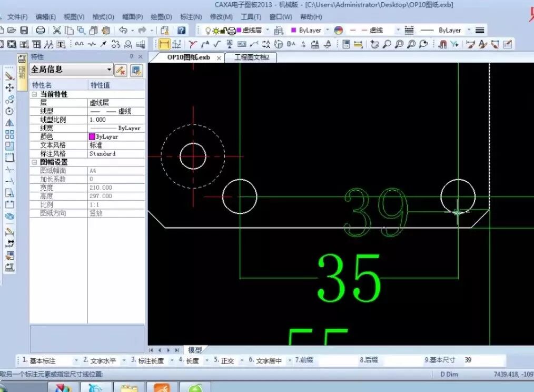Open the 标注(N) menu
This screenshot has width=534, height=392.
click(x=191, y=17)
